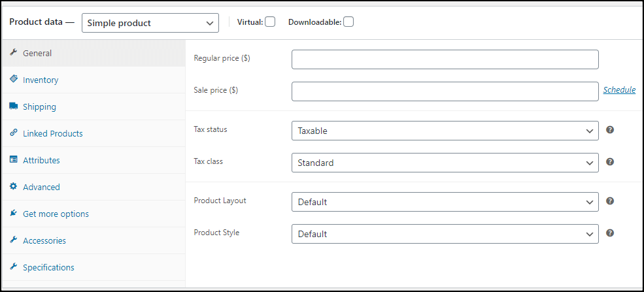Open the Product Layout dropdown
The height and width of the screenshot is (292, 644).
445,202
